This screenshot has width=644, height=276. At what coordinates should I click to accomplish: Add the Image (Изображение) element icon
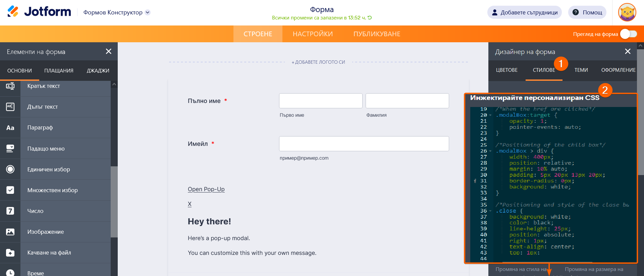click(x=10, y=232)
